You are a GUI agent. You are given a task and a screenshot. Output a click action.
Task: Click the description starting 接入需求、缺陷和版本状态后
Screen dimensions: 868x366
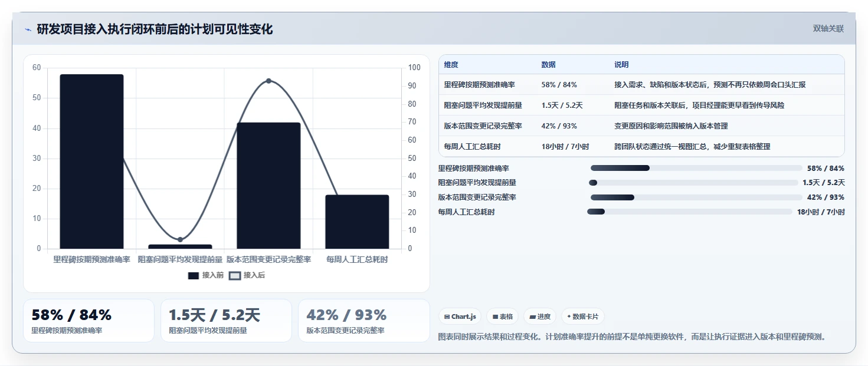(710, 85)
